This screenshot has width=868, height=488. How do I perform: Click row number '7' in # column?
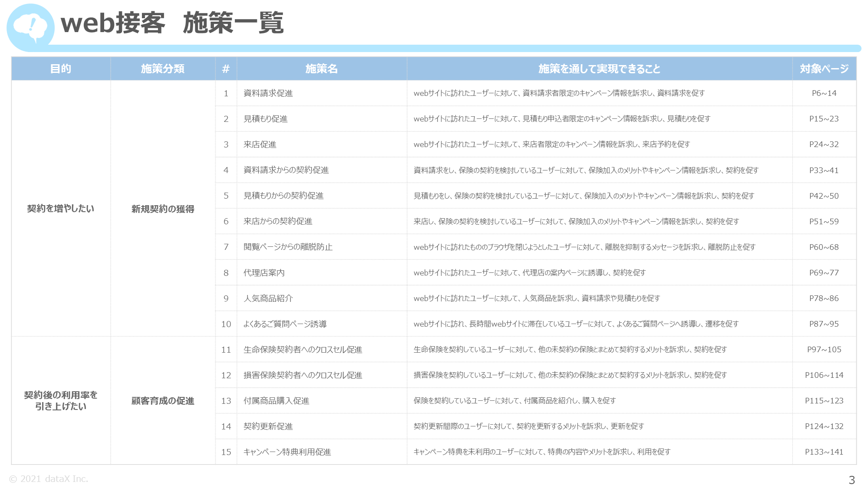(x=226, y=247)
